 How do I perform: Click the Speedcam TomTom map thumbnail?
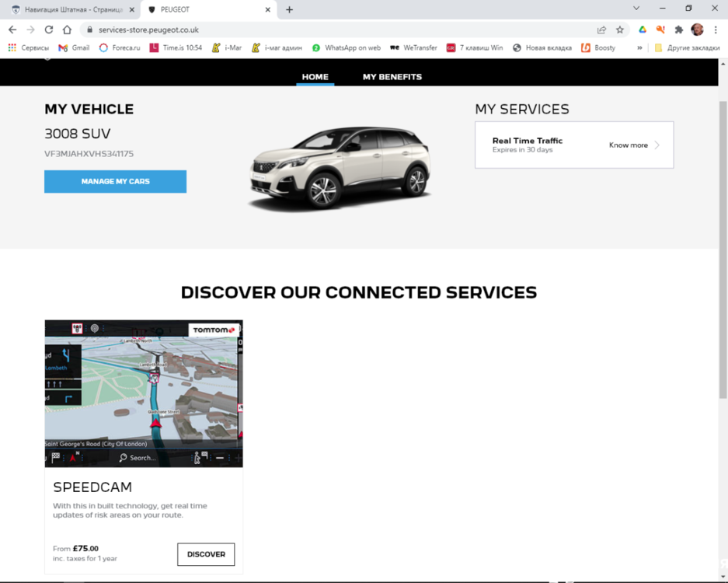coord(144,393)
